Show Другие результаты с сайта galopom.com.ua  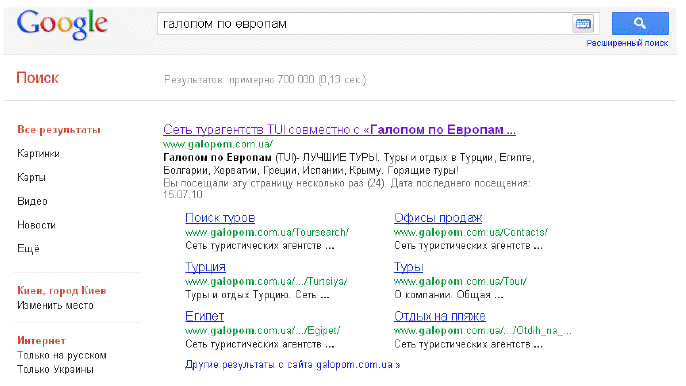click(x=292, y=365)
